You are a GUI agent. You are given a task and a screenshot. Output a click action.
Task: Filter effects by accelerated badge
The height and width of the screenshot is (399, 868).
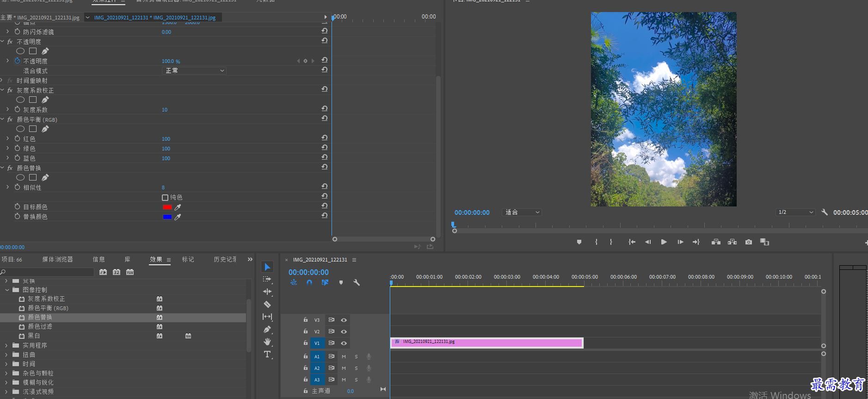(x=103, y=272)
